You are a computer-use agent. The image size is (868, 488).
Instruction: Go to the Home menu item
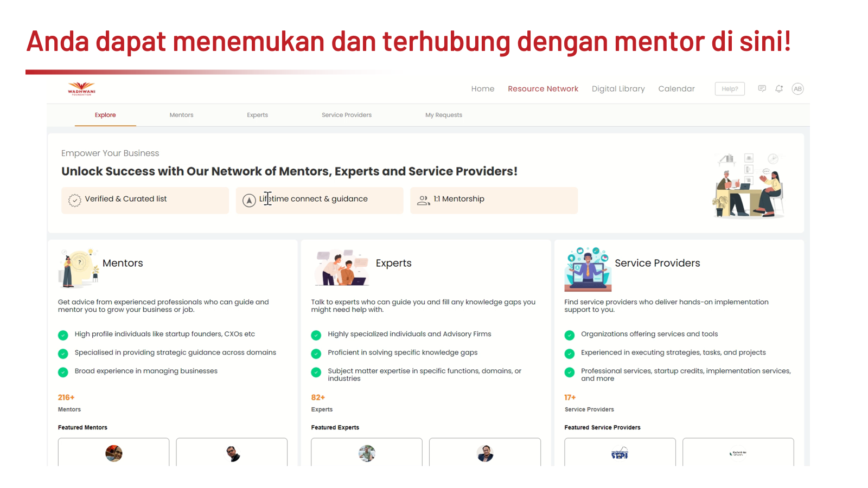pos(482,89)
